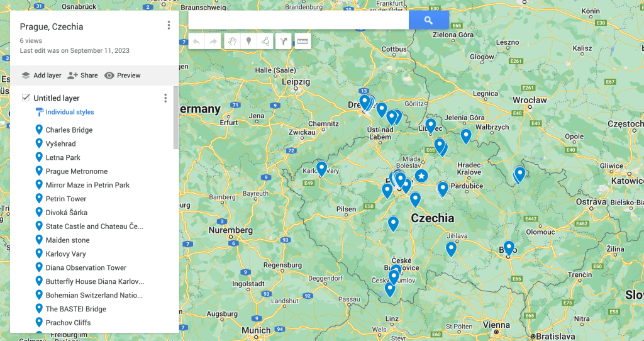The width and height of the screenshot is (644, 341).
Task: Select Charles Bridge in the layer list
Action: point(69,130)
